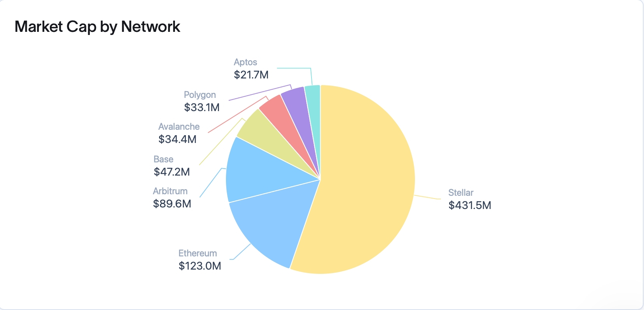
Task: Click the Base network label
Action: 163,159
